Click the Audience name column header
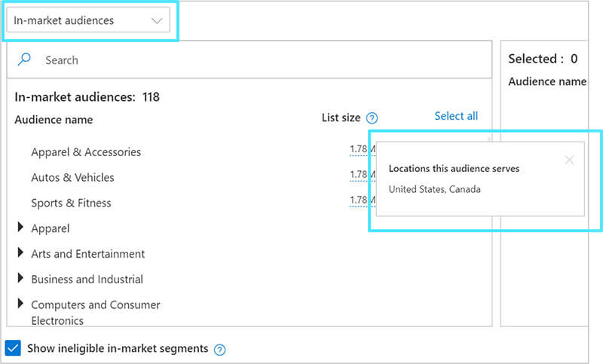Screen dimensions: 603x364 point(54,119)
